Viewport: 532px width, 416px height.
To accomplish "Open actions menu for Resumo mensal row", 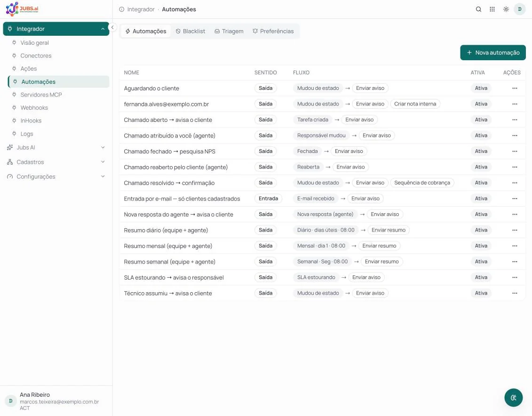I will tap(514, 246).
